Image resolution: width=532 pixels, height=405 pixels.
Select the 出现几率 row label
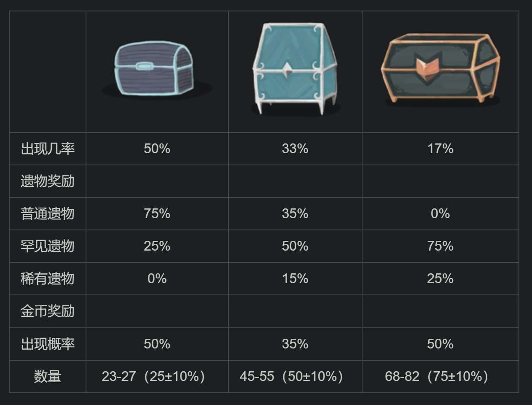(48, 149)
